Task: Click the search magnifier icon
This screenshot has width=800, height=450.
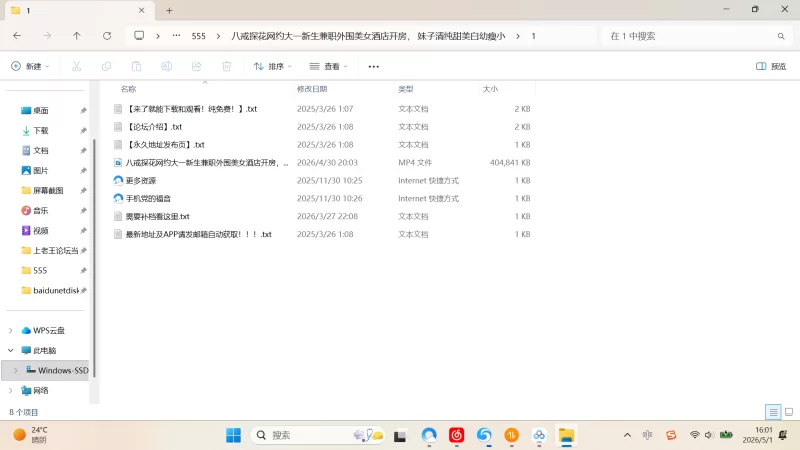Action: click(x=781, y=36)
